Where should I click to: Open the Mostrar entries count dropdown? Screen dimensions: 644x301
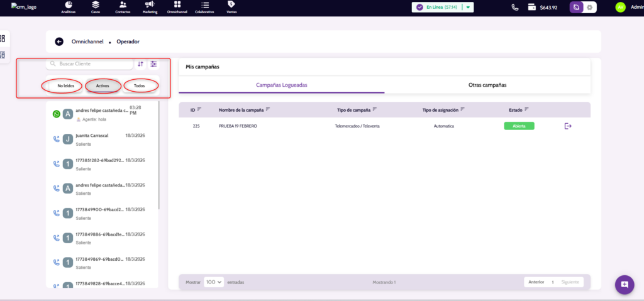click(214, 282)
